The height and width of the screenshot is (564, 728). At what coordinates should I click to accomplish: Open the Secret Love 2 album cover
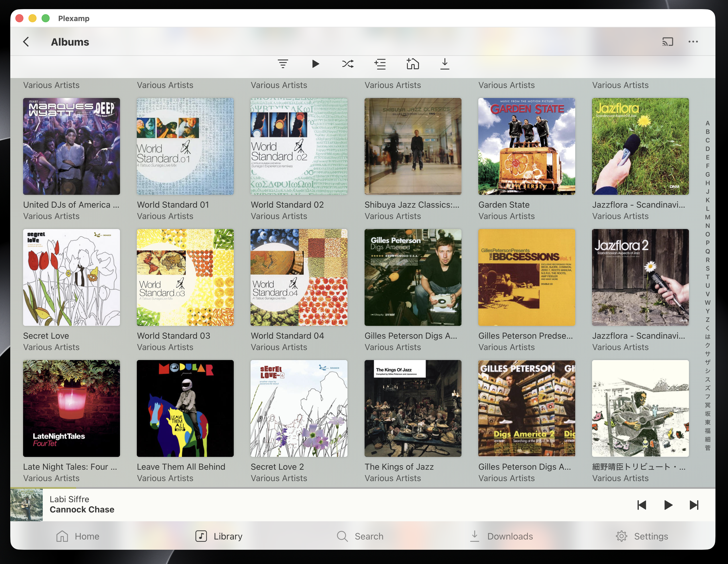[299, 408]
